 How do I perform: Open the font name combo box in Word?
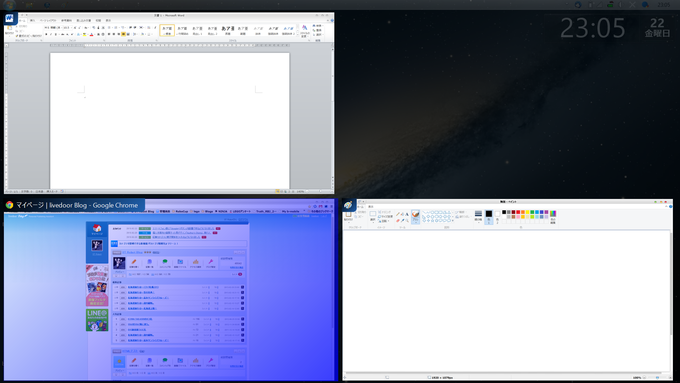coord(53,28)
